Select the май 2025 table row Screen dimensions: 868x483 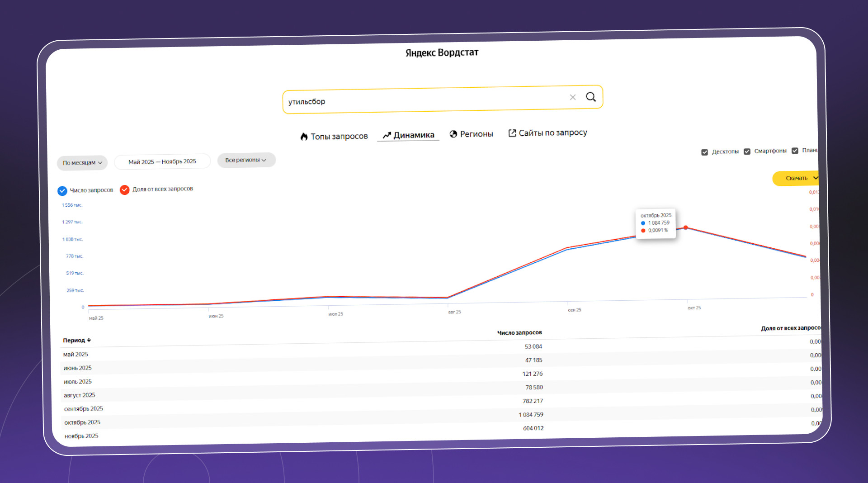(x=441, y=348)
